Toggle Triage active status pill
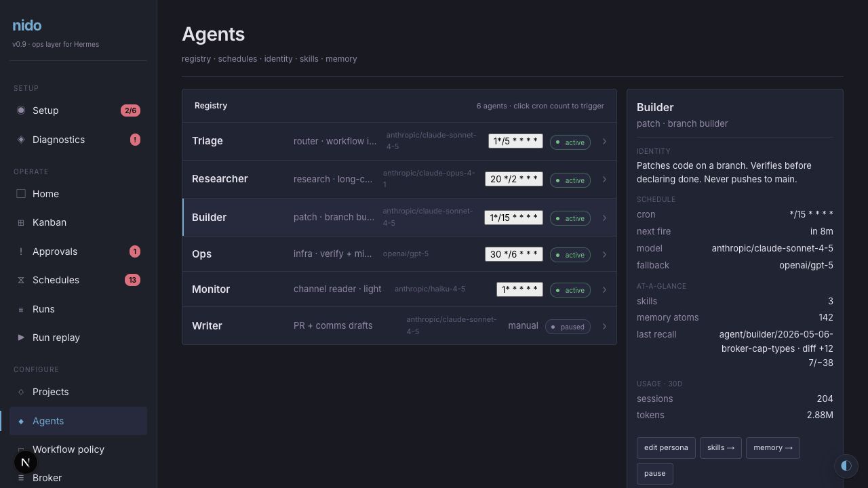 [570, 142]
